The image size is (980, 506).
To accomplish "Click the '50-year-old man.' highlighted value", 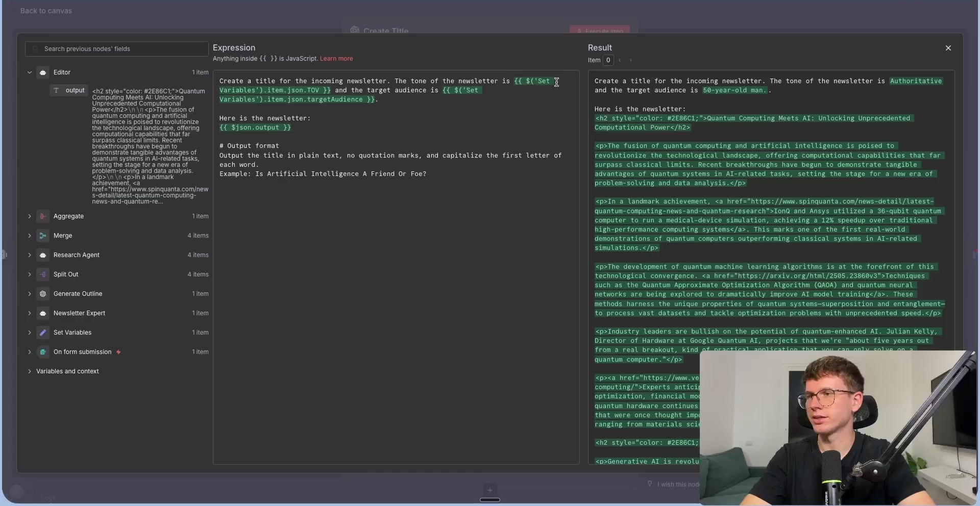I will [734, 90].
